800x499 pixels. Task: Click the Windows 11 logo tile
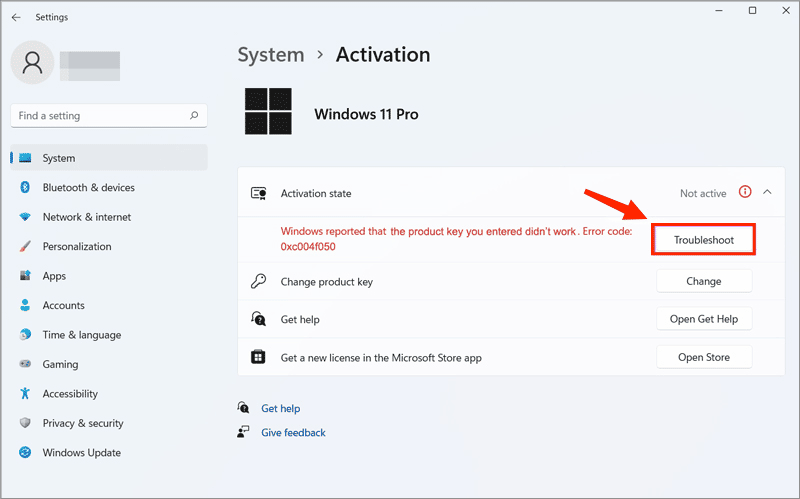[x=268, y=111]
